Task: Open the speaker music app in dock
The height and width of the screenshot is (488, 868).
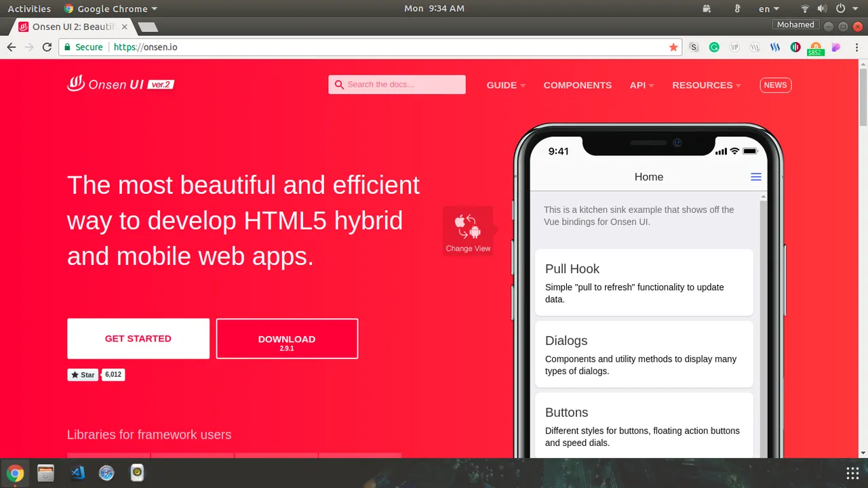Action: 137,472
